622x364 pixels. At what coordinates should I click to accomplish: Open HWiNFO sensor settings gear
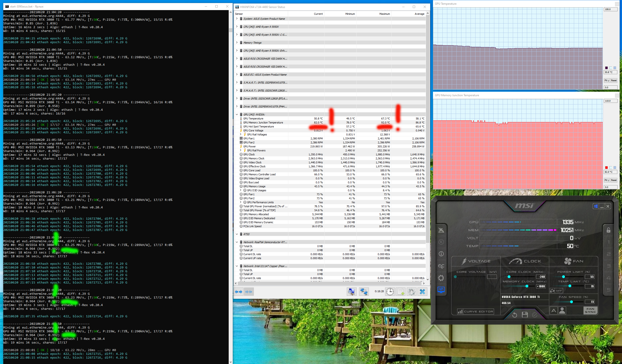(411, 291)
